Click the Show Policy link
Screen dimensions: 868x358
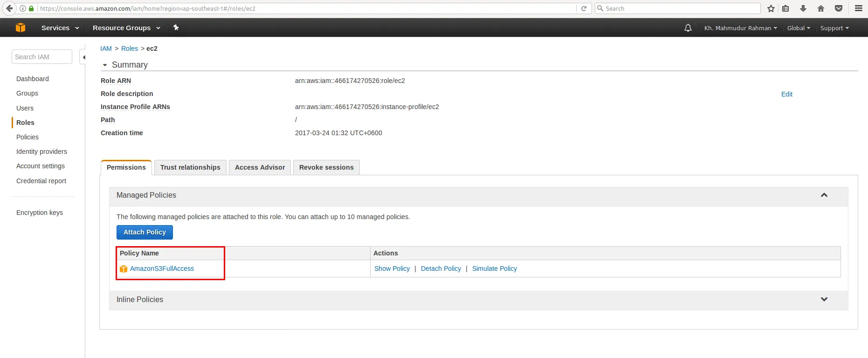point(392,268)
